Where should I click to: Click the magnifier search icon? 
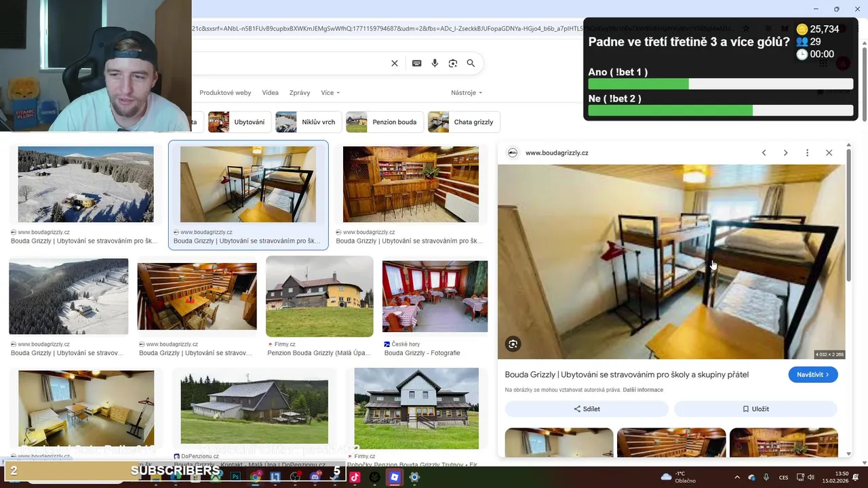(471, 63)
